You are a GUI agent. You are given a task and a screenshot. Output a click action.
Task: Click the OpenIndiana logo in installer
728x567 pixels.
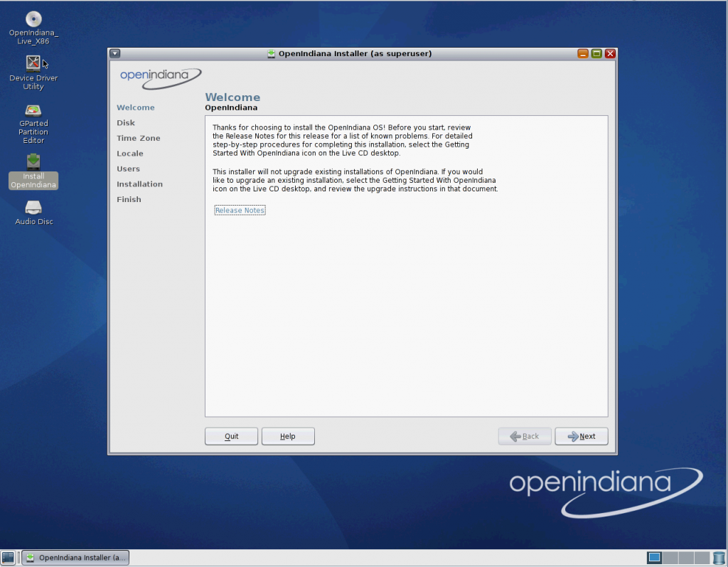coord(161,78)
